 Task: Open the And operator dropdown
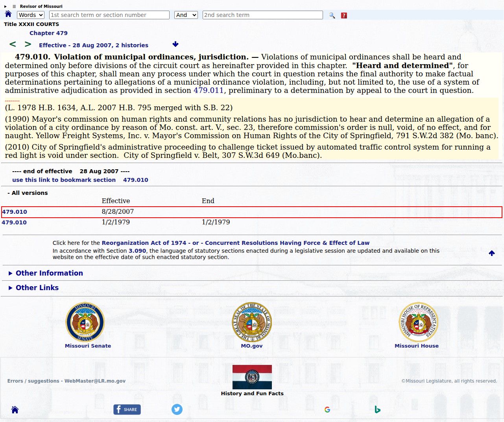pos(186,15)
